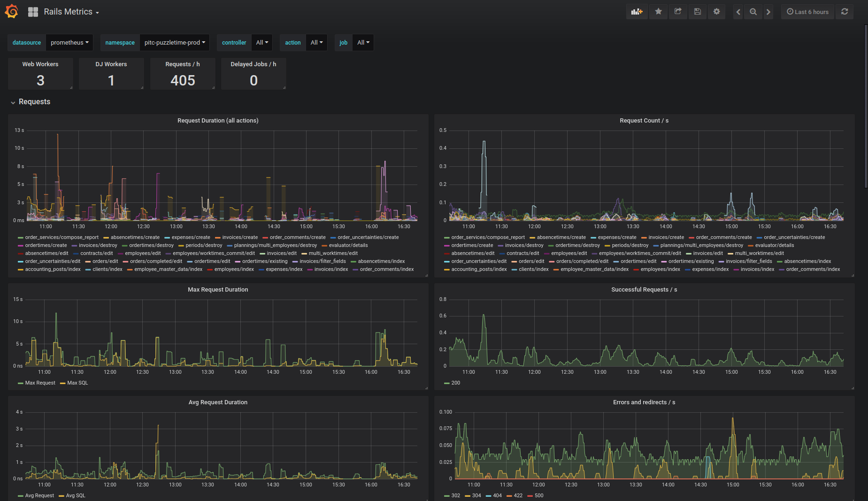Image resolution: width=868 pixels, height=501 pixels.
Task: Open the Grafana home logo menu
Action: point(11,11)
